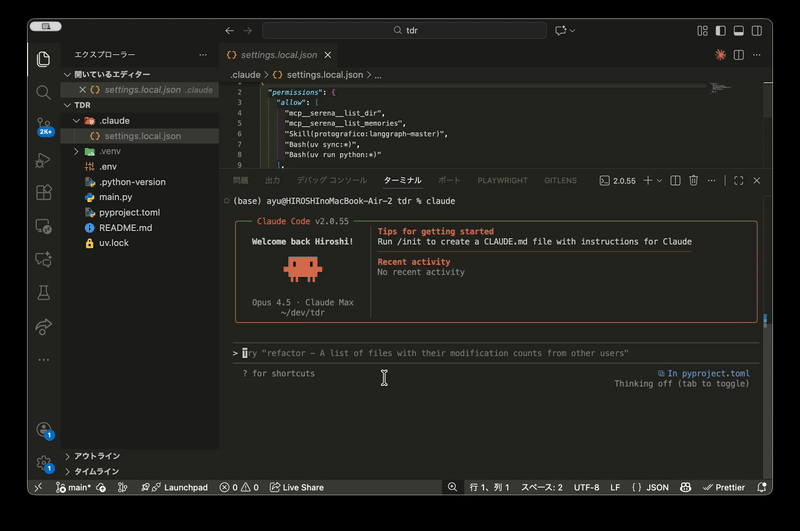Switch to the Output panel tab
The image size is (800, 531).
click(x=272, y=181)
